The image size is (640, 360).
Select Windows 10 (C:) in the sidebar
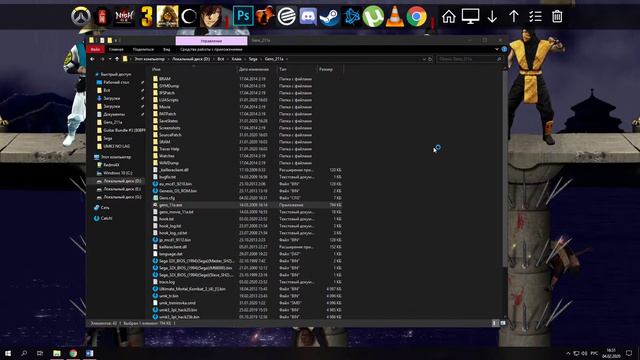pos(117,173)
